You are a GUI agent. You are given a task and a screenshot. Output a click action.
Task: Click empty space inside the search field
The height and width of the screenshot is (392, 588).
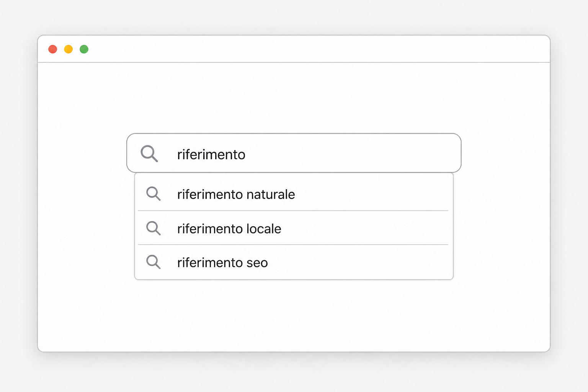click(352, 153)
